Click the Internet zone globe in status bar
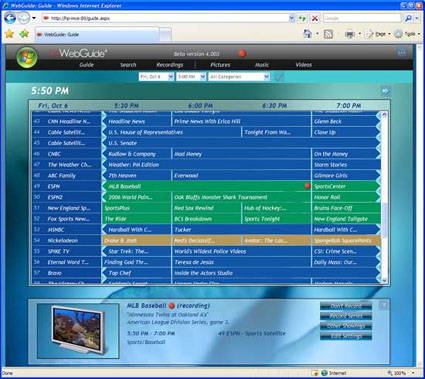 point(325,373)
